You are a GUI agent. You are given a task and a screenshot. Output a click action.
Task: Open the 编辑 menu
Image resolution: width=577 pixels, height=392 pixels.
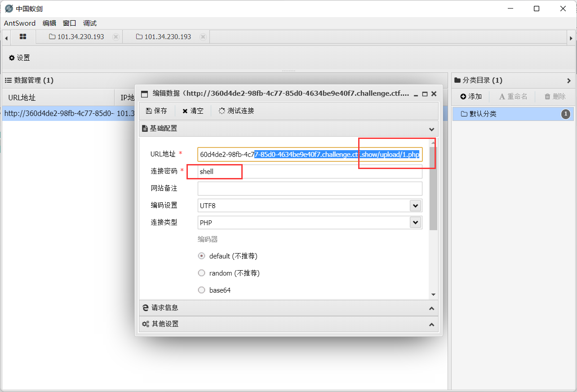(49, 23)
